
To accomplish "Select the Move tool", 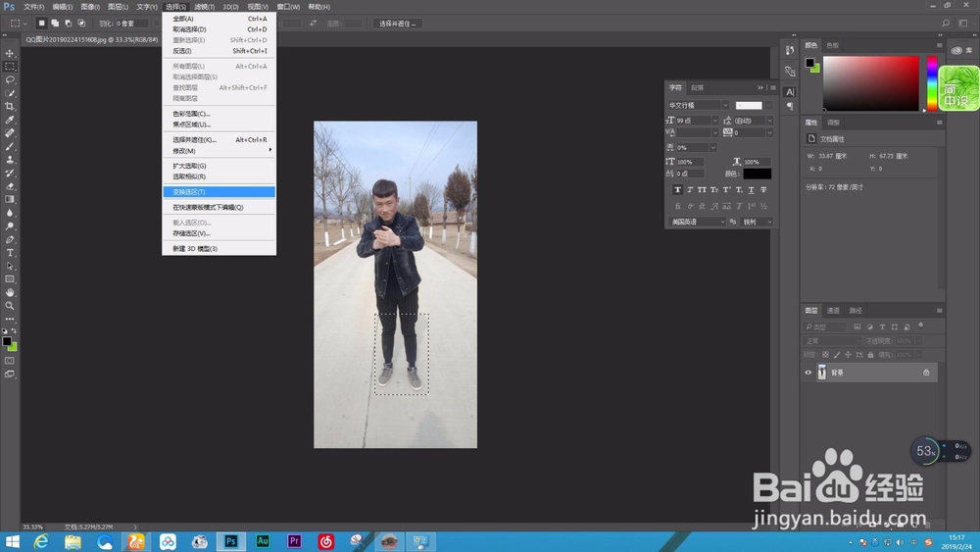I will point(10,53).
